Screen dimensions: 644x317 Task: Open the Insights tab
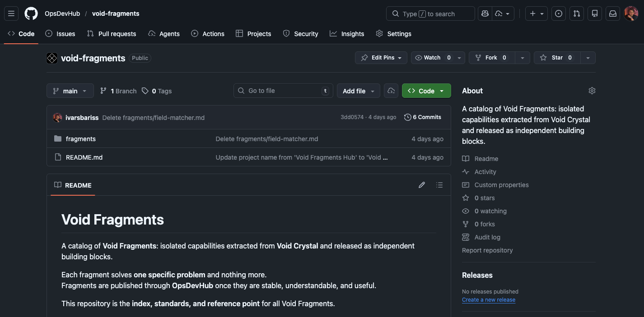click(x=347, y=34)
